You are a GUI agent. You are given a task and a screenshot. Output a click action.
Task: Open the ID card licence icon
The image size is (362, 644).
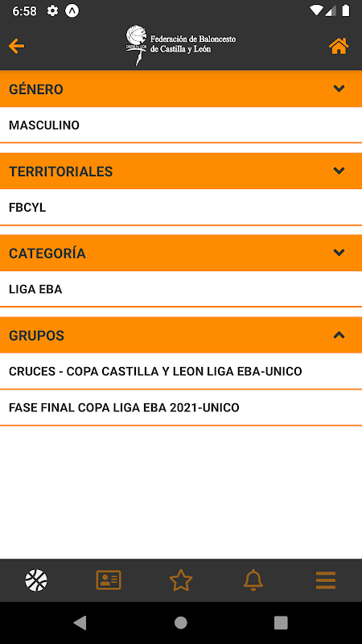tap(109, 580)
